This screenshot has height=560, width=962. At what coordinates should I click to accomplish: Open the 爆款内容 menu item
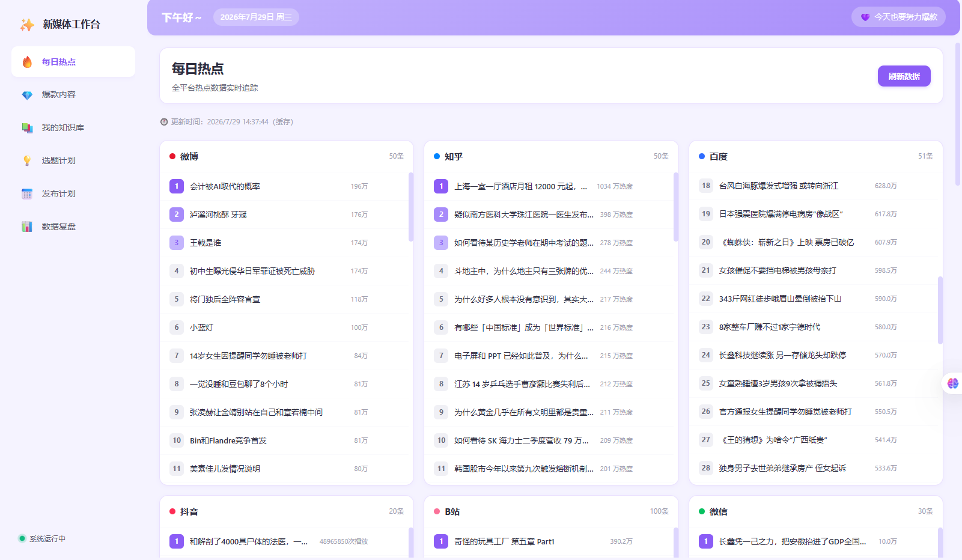point(73,95)
